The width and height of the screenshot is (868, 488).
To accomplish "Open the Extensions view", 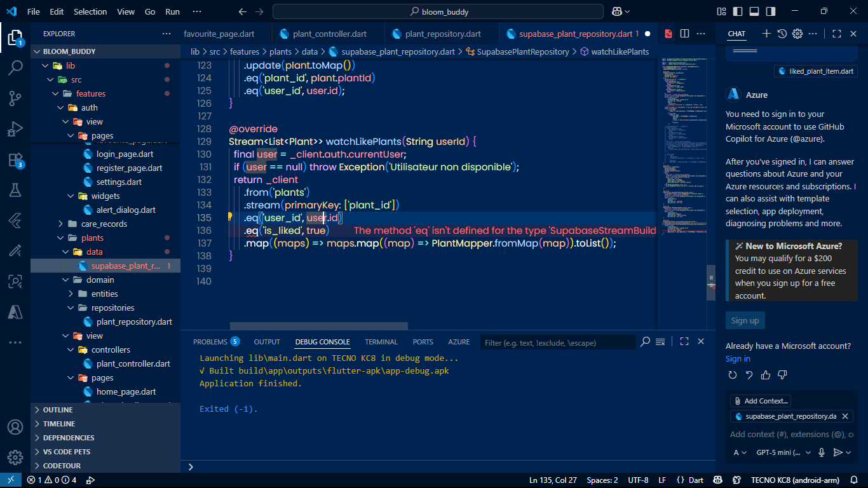I will pyautogui.click(x=15, y=159).
